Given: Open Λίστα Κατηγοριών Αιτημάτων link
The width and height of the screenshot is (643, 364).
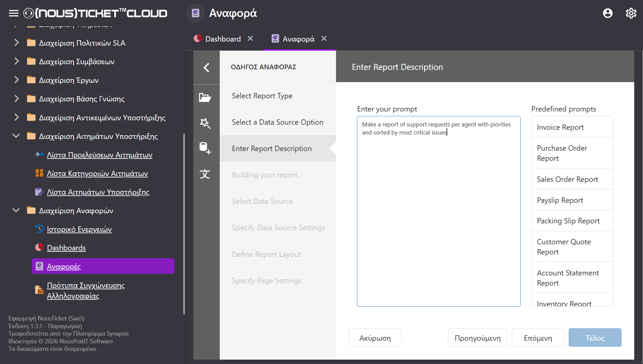Looking at the screenshot, I should pyautogui.click(x=97, y=173).
